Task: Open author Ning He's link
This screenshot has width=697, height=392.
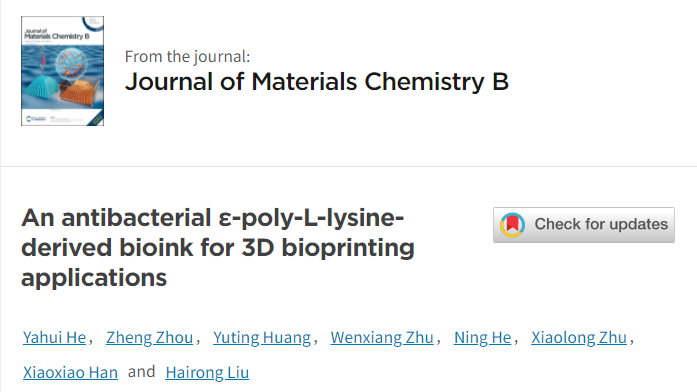Action: tap(482, 338)
